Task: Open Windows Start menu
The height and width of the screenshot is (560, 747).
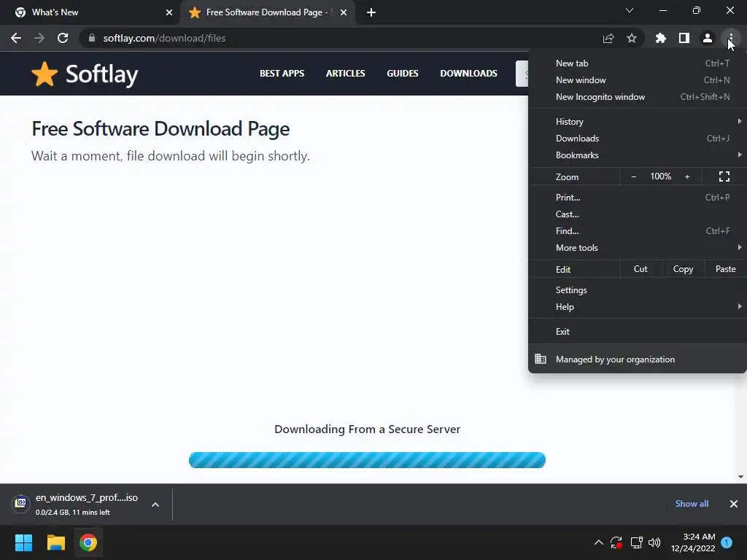Action: pos(23,542)
